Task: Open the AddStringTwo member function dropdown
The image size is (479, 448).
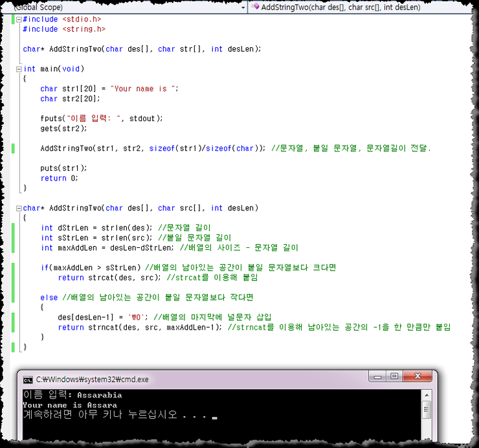Action: click(x=361, y=7)
